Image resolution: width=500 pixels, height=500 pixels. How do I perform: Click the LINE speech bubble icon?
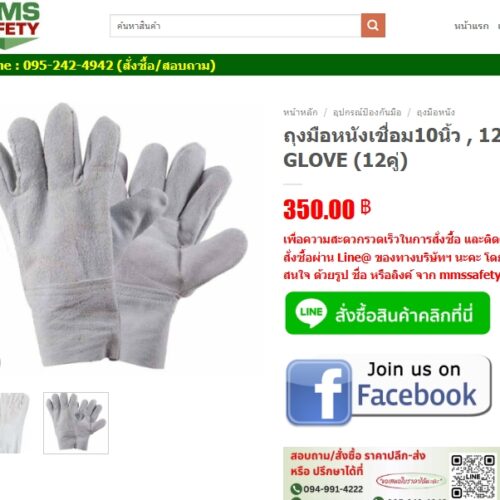point(311,313)
